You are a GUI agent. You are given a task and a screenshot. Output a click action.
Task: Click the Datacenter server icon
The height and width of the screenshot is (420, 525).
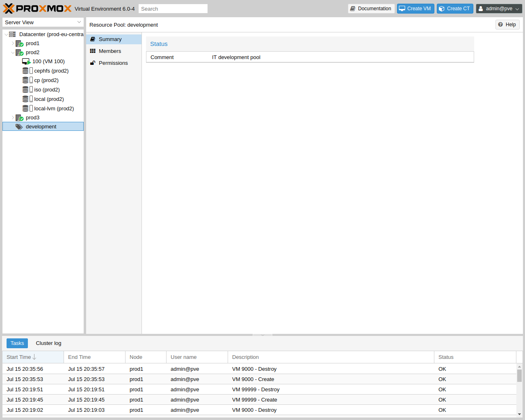point(12,34)
